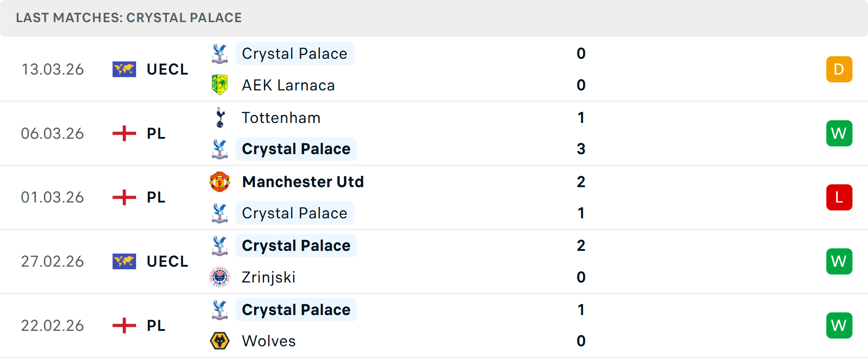The image size is (868, 358).
Task: Open the Manchester Utd team name
Action: click(303, 182)
